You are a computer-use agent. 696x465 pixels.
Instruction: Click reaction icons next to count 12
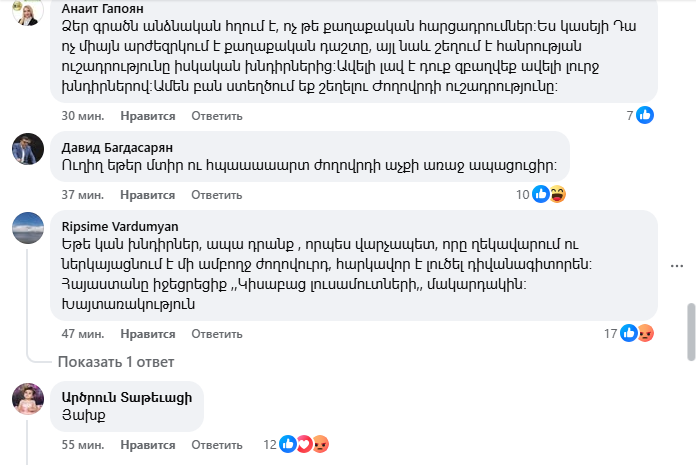point(303,444)
